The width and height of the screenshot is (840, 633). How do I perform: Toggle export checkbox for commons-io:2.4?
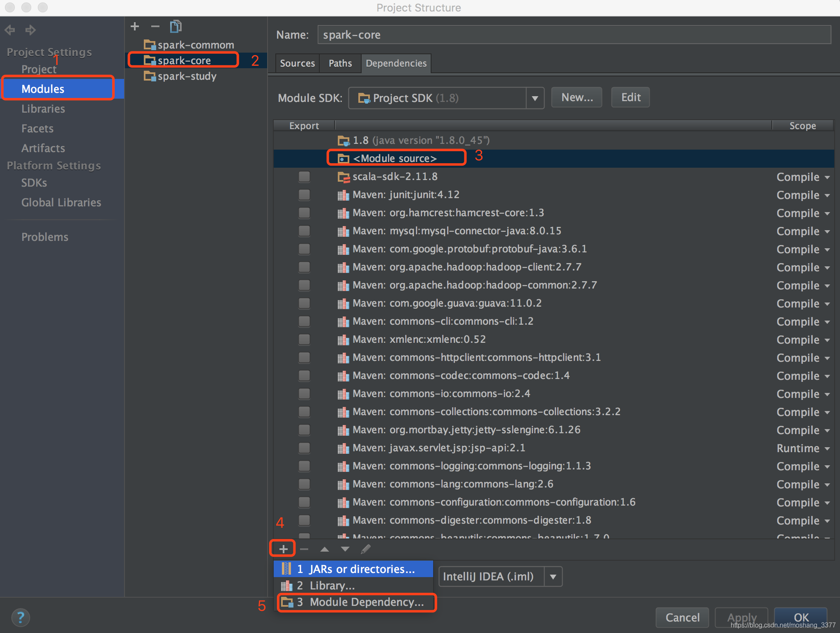[x=305, y=394]
